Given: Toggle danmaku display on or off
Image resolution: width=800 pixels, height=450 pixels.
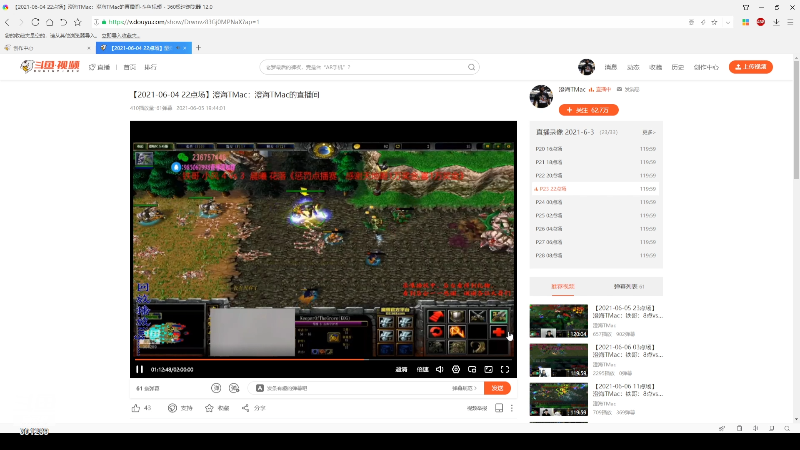Looking at the screenshot, I should [x=216, y=388].
